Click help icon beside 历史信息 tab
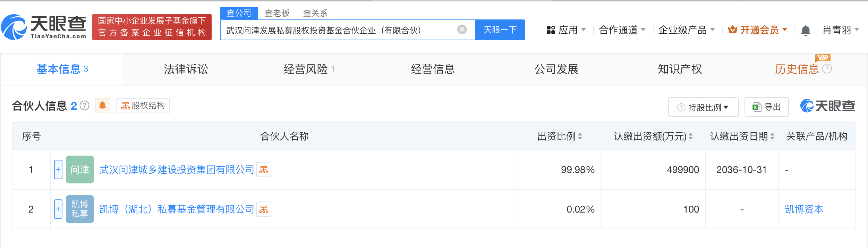868x248 pixels. pyautogui.click(x=827, y=69)
